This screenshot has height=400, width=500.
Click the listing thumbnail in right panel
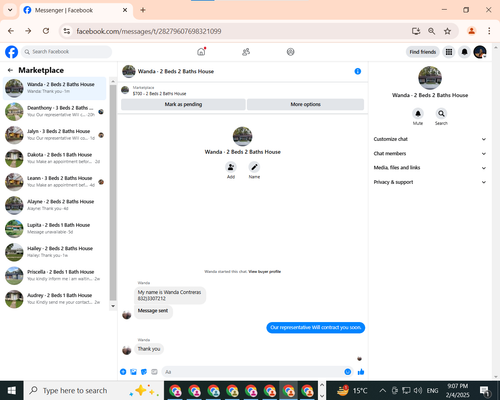(x=430, y=78)
